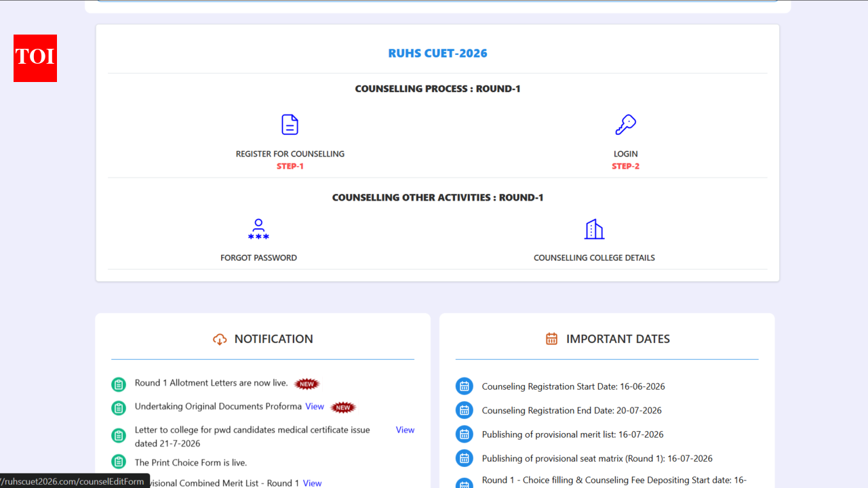Open the FORGOT PASSWORD link
Image resolution: width=868 pixels, height=488 pixels.
258,258
